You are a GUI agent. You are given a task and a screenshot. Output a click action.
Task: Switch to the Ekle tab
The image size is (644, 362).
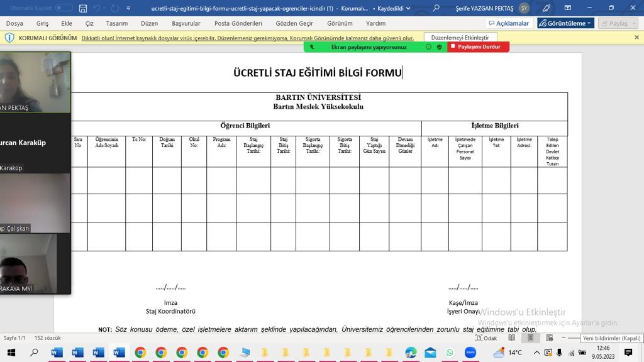[67, 23]
